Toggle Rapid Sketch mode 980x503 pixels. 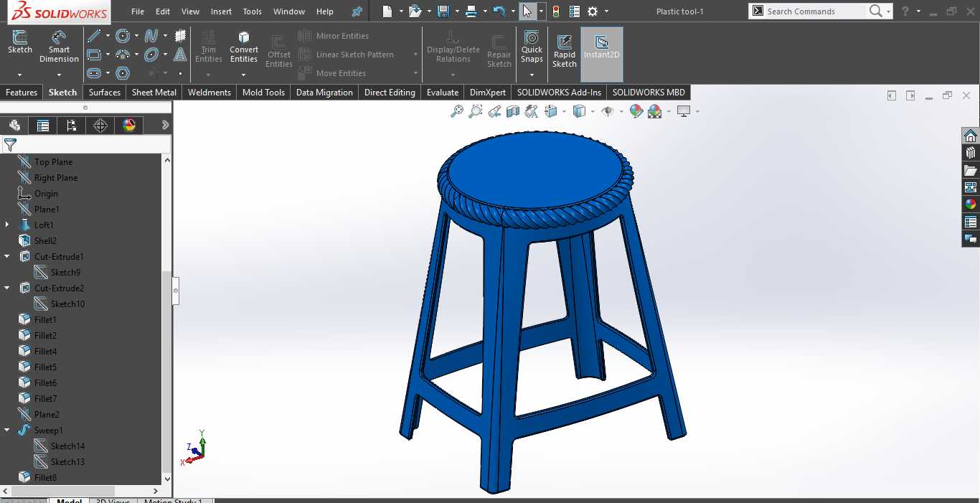565,52
